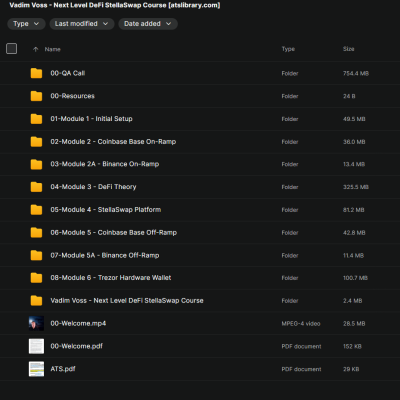400x400 pixels.
Task: Click the 2.4 MB size value
Action: point(353,301)
